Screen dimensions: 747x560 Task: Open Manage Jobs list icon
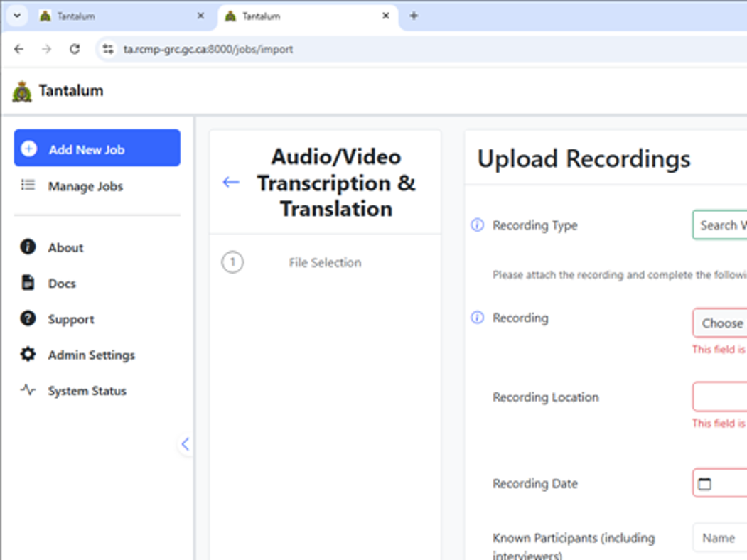pyautogui.click(x=28, y=185)
